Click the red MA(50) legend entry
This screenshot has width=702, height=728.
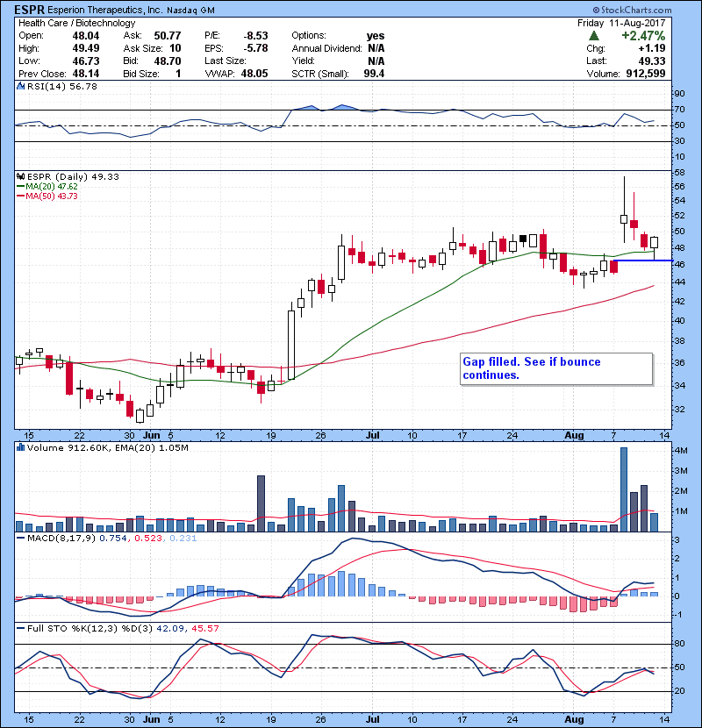click(47, 195)
